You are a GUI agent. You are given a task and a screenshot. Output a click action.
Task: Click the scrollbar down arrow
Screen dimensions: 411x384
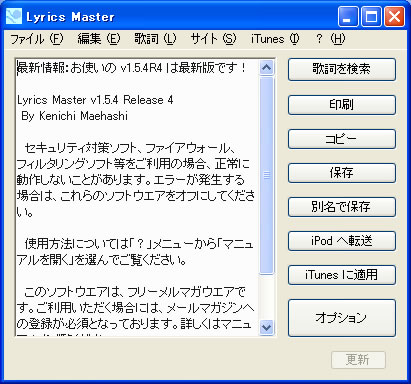click(266, 327)
